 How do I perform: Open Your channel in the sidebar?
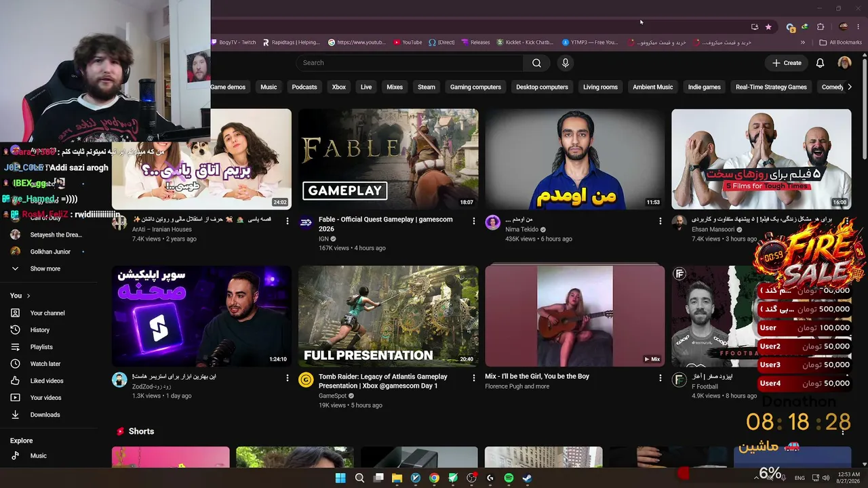click(47, 313)
